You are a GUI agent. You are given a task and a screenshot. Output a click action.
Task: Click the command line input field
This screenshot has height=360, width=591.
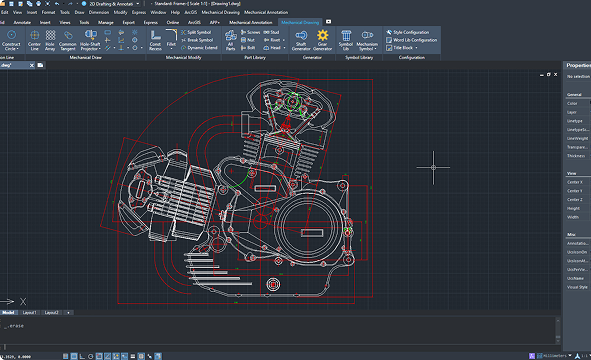tap(279, 347)
